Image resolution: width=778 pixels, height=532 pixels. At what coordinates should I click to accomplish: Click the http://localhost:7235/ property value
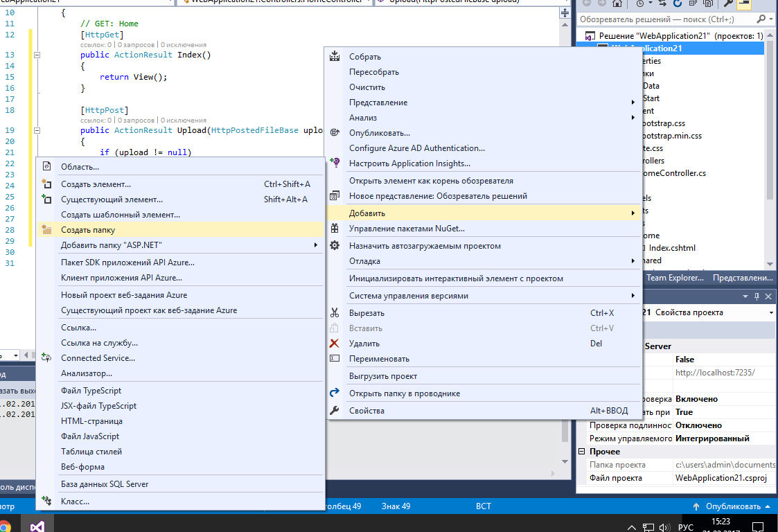pyautogui.click(x=715, y=373)
